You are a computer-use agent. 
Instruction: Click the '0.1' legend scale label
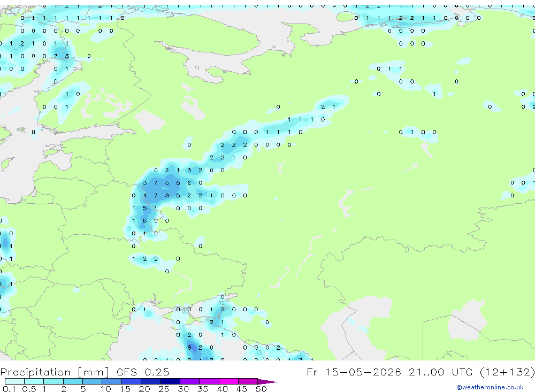[x=9, y=389]
